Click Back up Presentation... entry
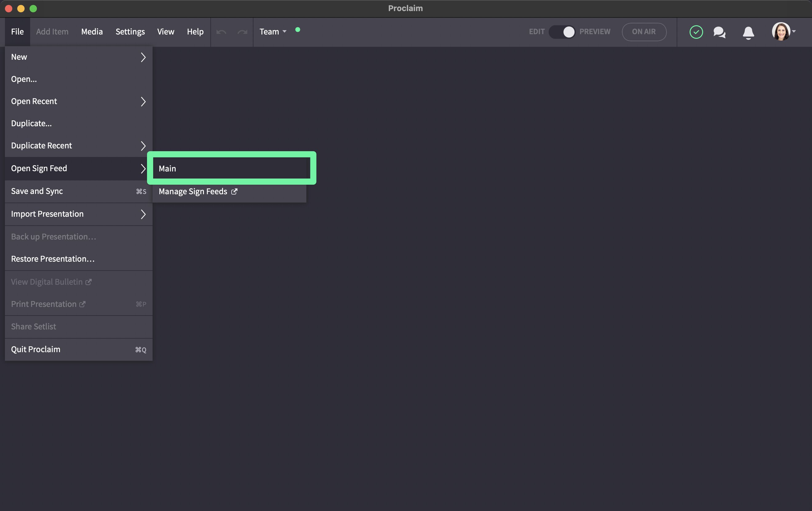The width and height of the screenshot is (812, 511). (x=78, y=237)
